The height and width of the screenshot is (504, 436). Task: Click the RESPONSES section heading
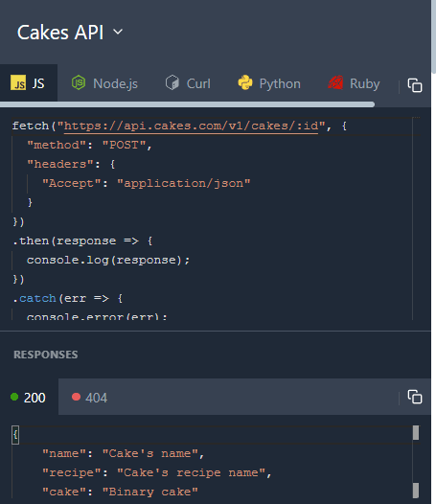pos(46,355)
